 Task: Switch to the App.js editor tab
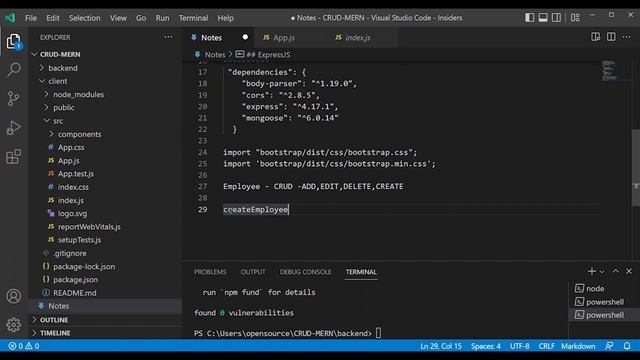pos(284,38)
